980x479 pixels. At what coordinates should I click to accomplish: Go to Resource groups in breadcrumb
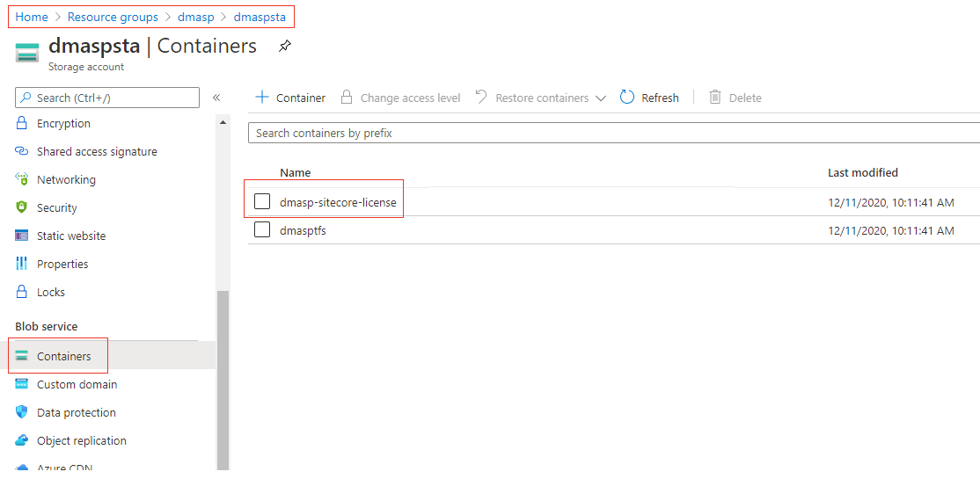[113, 17]
